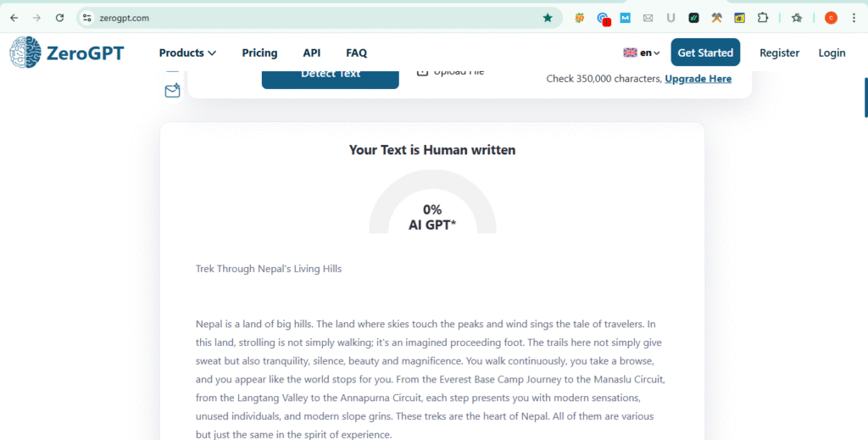Click the orange profile avatar icon
The width and height of the screenshot is (868, 440).
[x=831, y=18]
